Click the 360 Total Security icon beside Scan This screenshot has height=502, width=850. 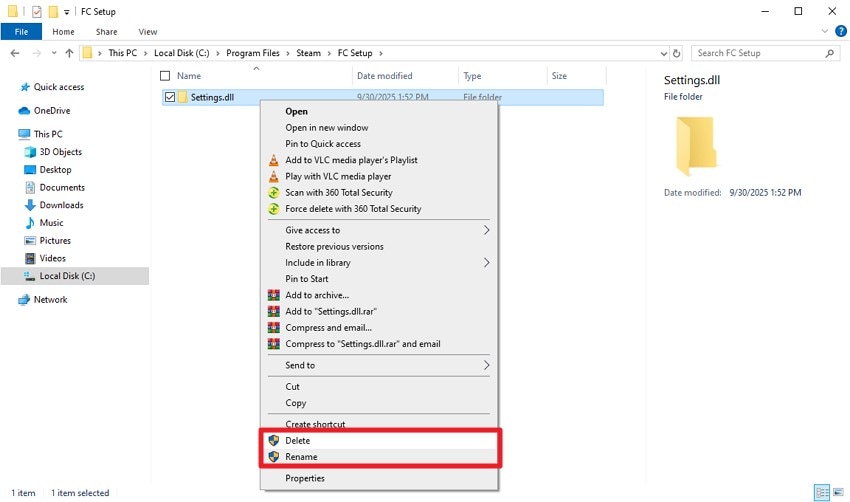pyautogui.click(x=274, y=192)
